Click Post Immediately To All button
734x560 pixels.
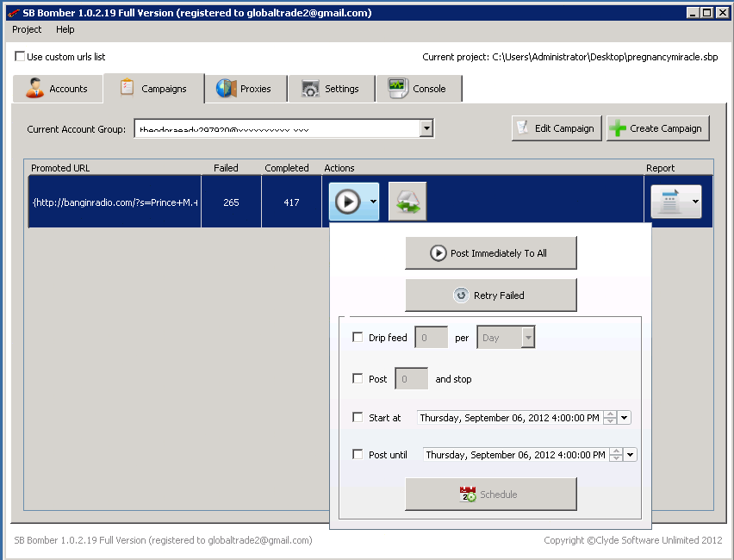(x=490, y=252)
